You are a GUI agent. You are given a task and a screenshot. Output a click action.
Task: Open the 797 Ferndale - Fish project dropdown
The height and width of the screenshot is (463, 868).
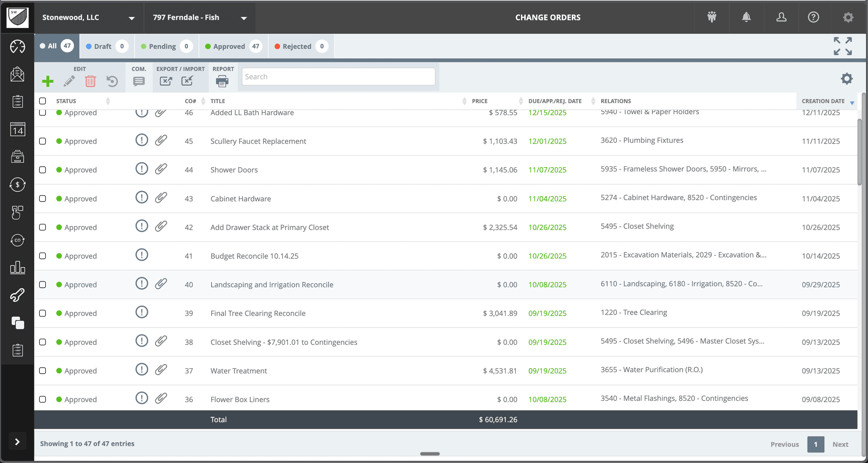click(x=199, y=18)
